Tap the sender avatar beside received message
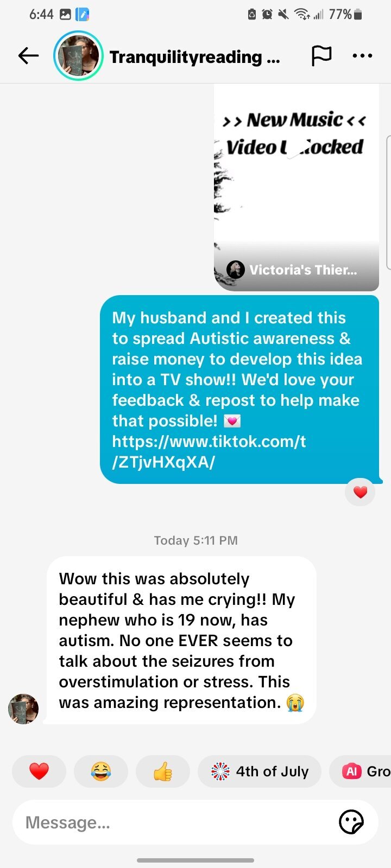The image size is (391, 868). 23,709
